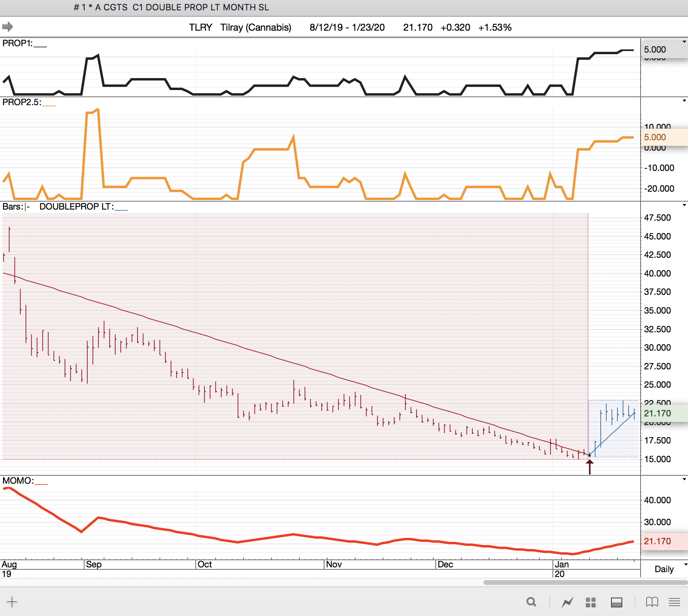Toggle the split panel layout icon
688x616 pixels.
pos(616,602)
